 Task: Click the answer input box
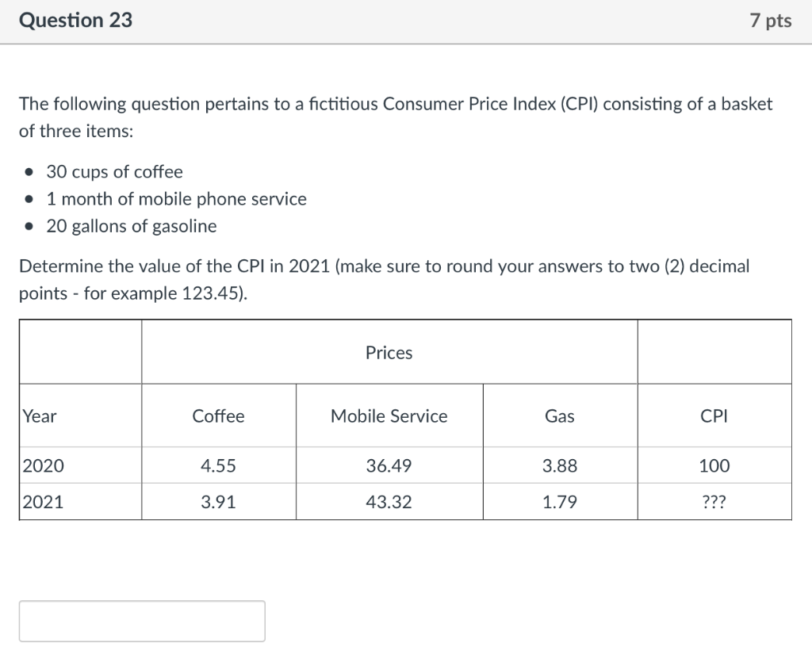click(142, 621)
